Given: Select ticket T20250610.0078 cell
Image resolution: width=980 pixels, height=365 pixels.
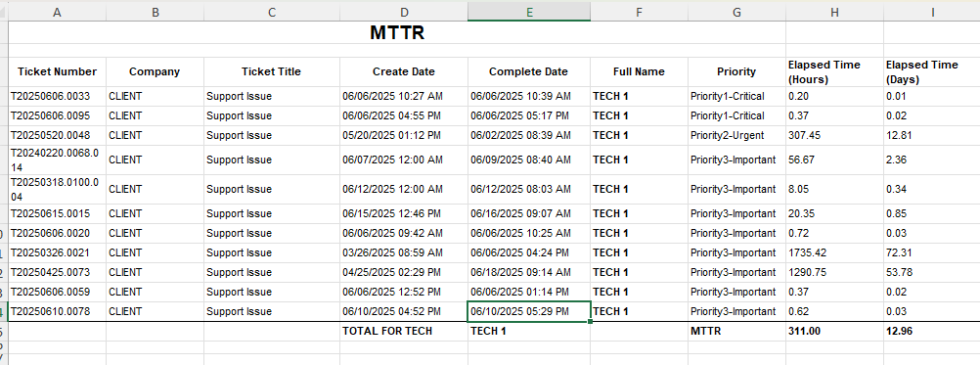Looking at the screenshot, I should coord(57,311).
